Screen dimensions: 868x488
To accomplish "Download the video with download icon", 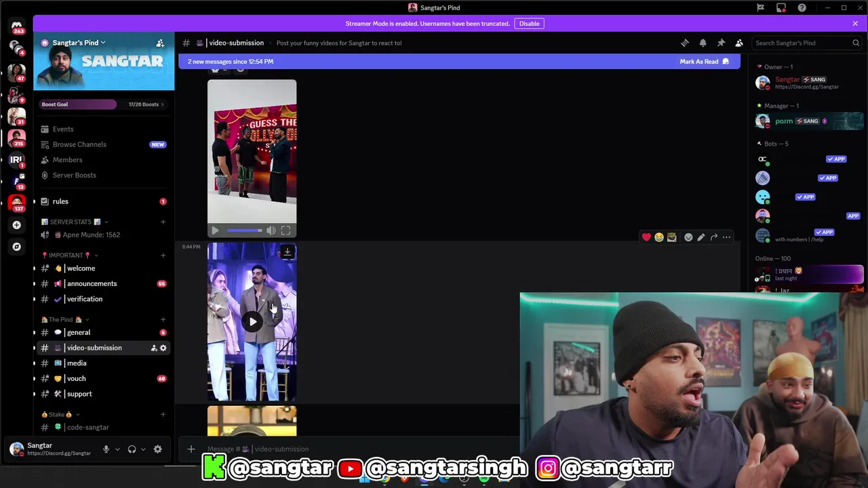I will click(x=288, y=251).
